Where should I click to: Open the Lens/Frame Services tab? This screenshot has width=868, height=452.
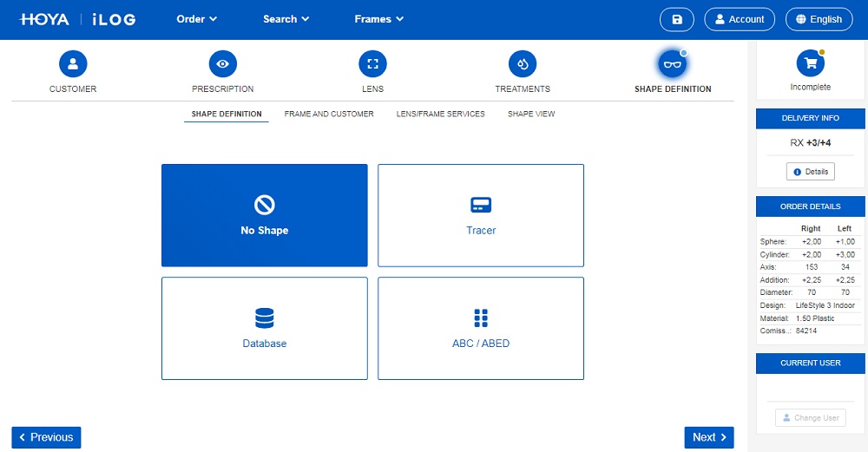click(x=440, y=114)
